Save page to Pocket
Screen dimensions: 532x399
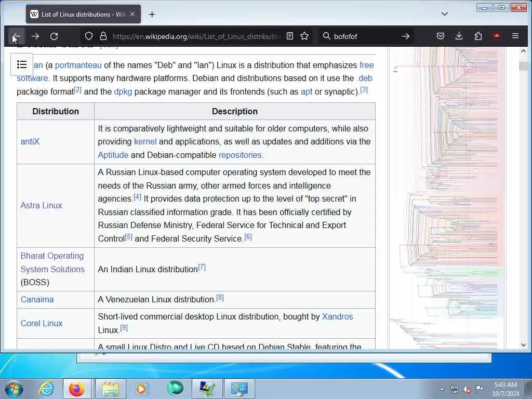[x=441, y=36]
